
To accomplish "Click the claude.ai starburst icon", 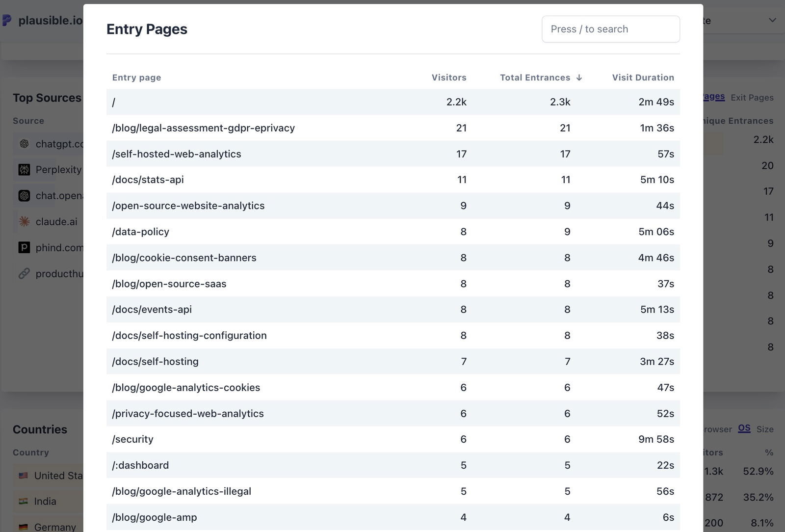I will coord(24,221).
